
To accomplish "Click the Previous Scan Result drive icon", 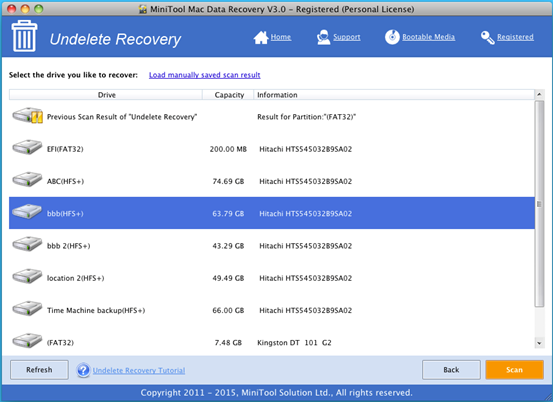I will coord(28,116).
